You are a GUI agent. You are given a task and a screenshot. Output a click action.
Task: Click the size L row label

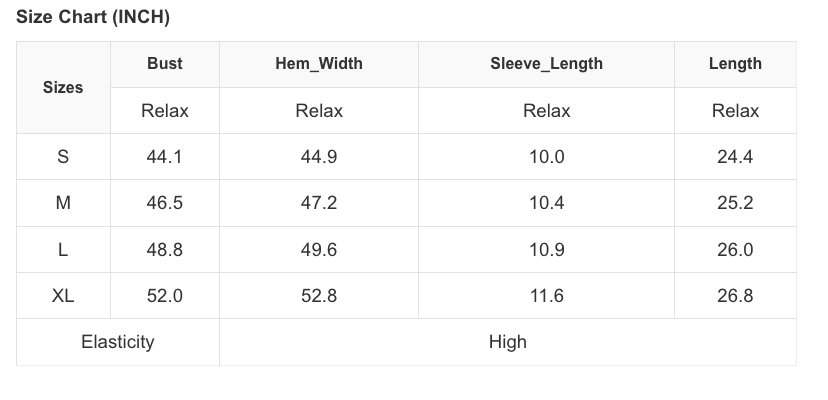(x=63, y=250)
